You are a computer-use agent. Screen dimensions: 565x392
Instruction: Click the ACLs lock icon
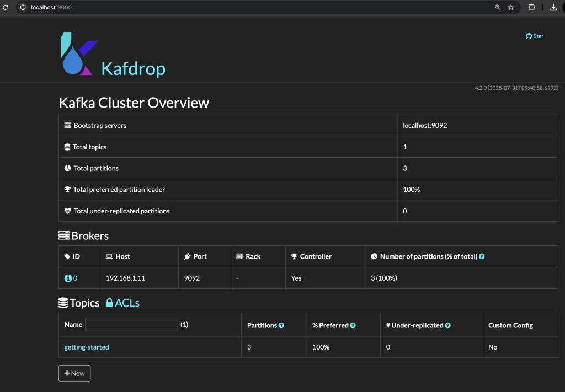[109, 302]
